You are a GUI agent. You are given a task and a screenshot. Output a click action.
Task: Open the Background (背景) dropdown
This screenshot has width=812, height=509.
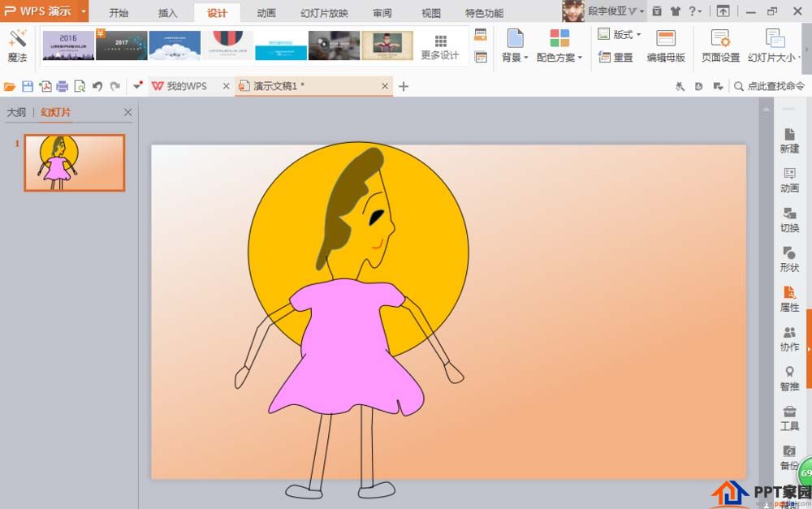[515, 45]
